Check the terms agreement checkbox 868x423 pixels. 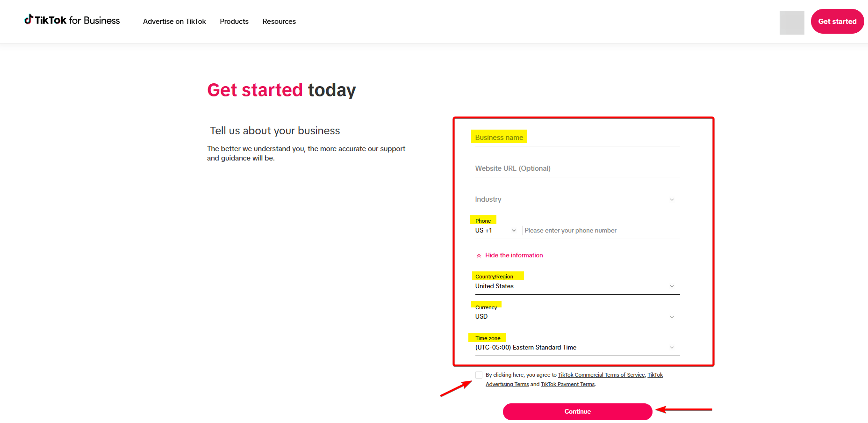[x=479, y=375]
